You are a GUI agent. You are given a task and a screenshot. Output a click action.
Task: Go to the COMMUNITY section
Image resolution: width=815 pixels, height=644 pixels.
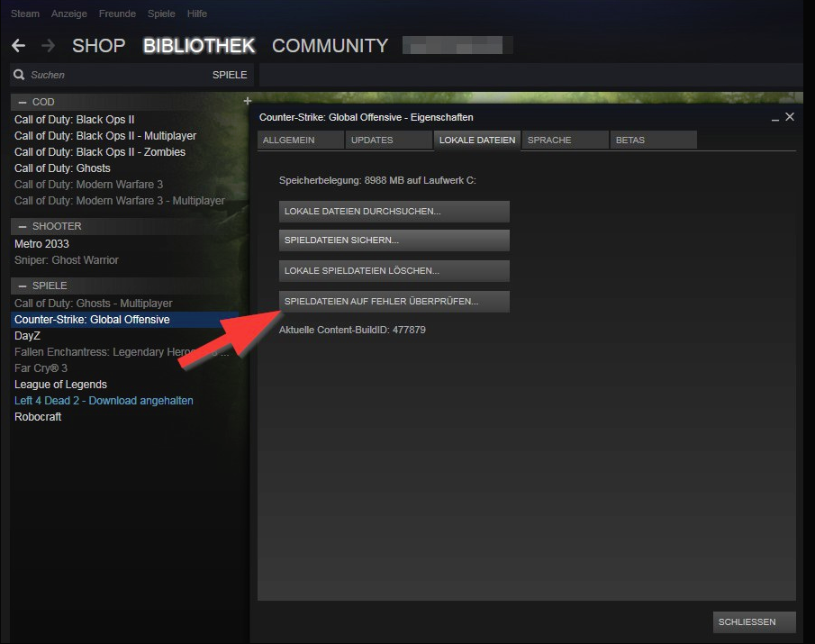tap(331, 46)
